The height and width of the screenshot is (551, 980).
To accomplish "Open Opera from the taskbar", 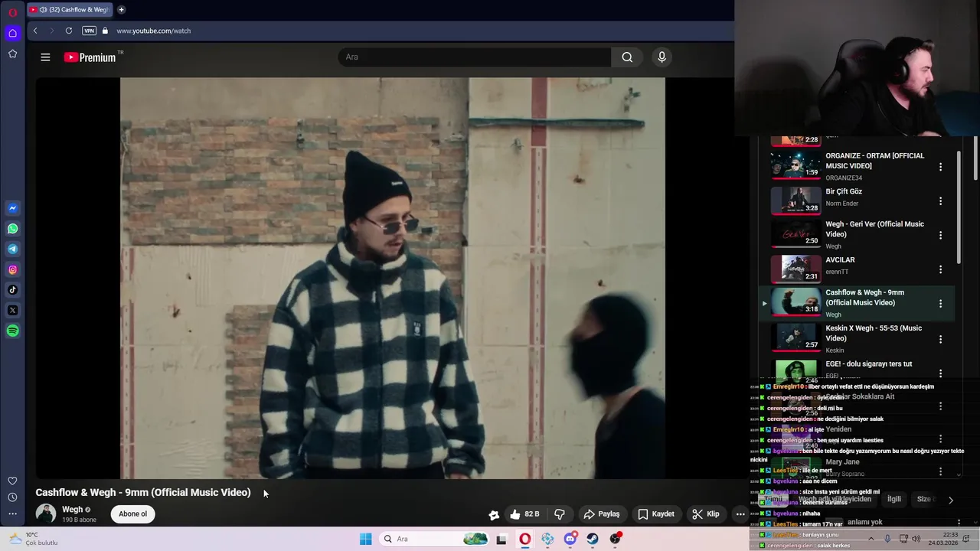I will pyautogui.click(x=525, y=539).
